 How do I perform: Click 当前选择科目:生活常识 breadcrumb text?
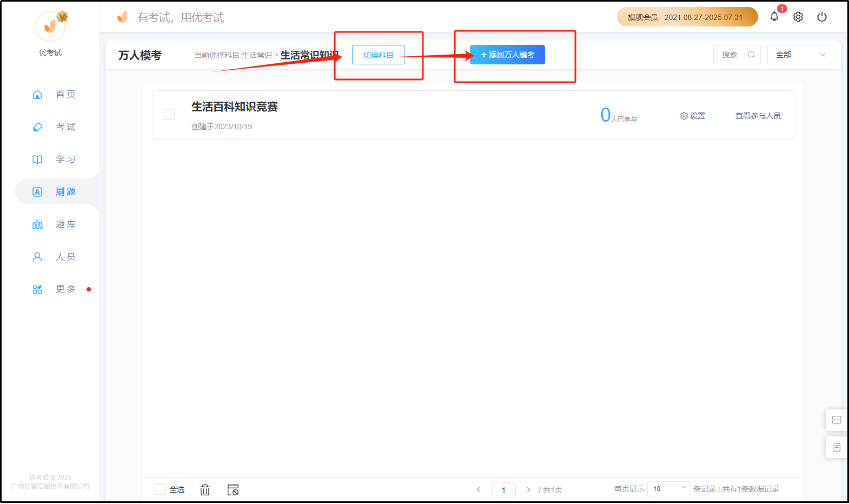coord(233,55)
